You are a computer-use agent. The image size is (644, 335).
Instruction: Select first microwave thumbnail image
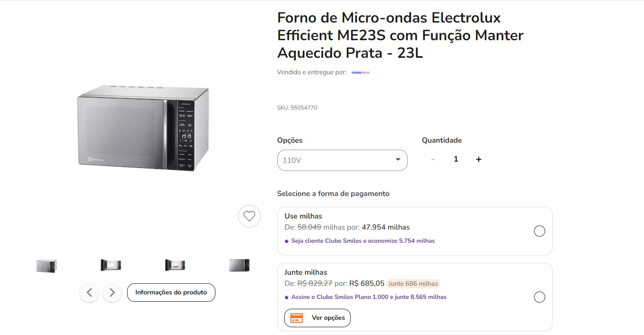point(46,266)
